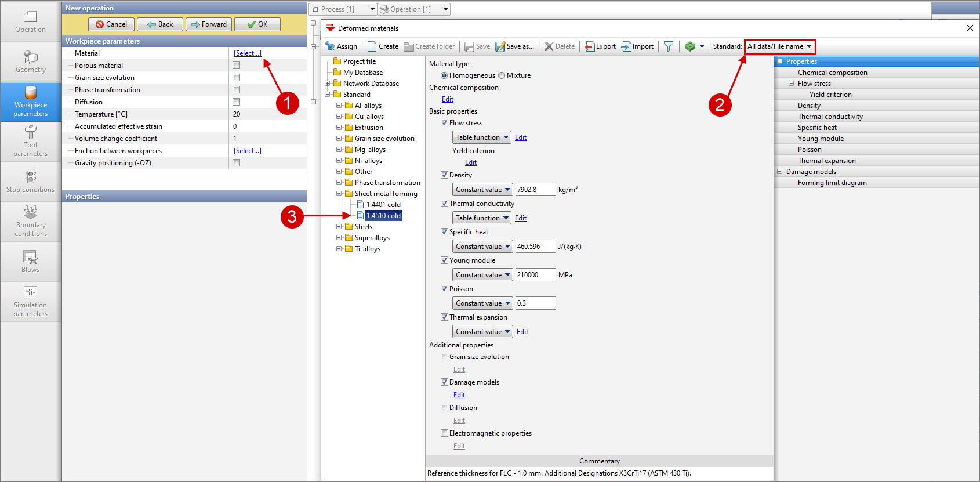Click the Assign icon in materials toolbar
Screen dimensions: 980x482
coord(331,46)
